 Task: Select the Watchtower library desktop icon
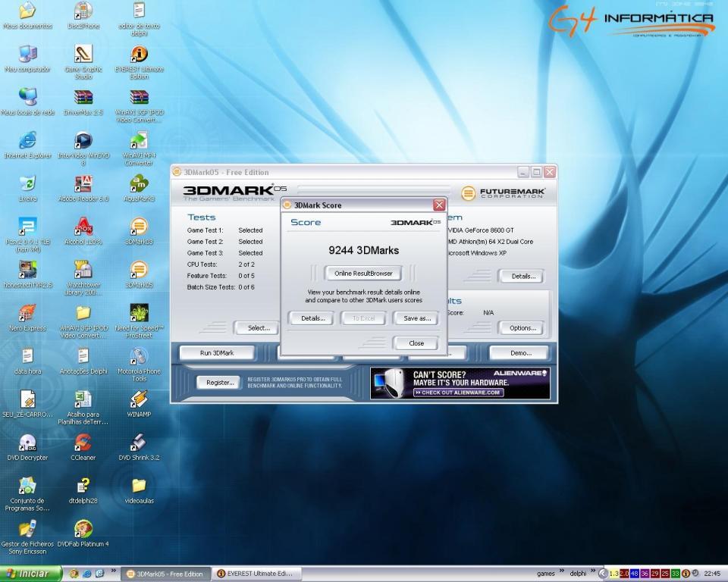[x=83, y=278]
